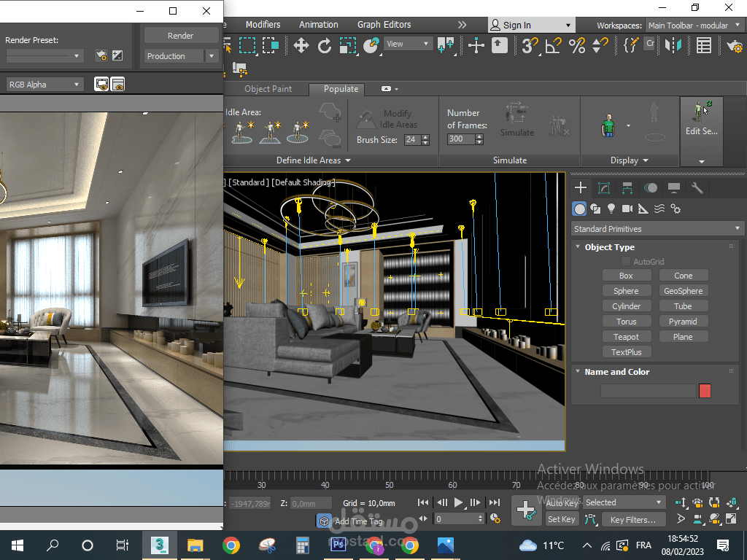Open the Motion tab in command panel
The width and height of the screenshot is (747, 560).
(650, 187)
